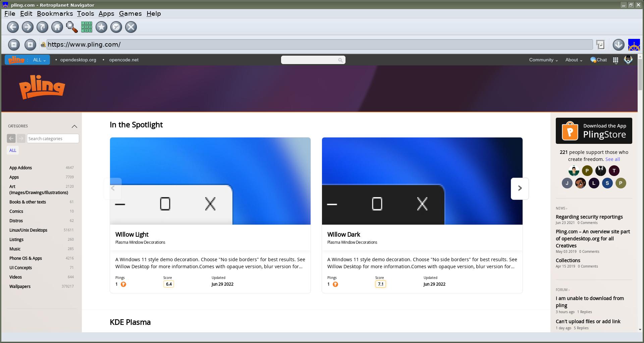Stop loading with the X toolbar icon
Viewport: 644px width, 343px height.
pyautogui.click(x=131, y=27)
